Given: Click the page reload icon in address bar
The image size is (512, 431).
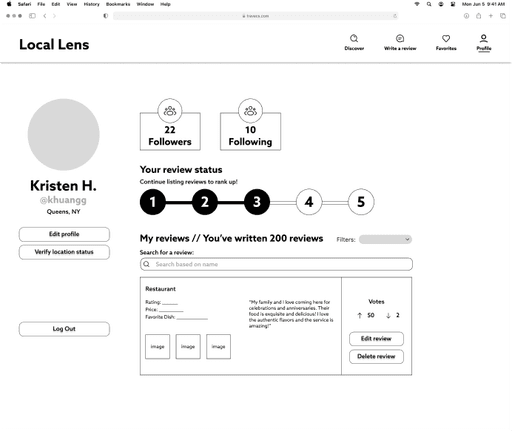Looking at the screenshot, I should click(395, 16).
